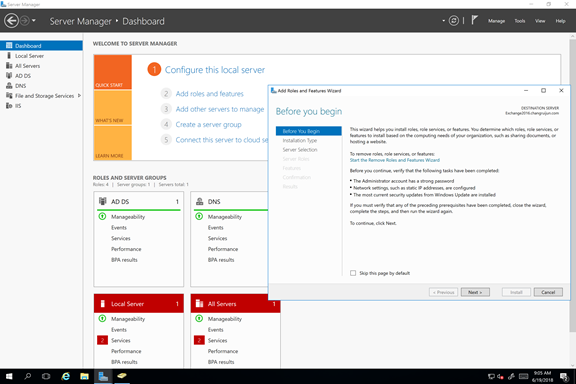The width and height of the screenshot is (576, 384).
Task: Open Local Server tile Performance
Action: tap(126, 351)
